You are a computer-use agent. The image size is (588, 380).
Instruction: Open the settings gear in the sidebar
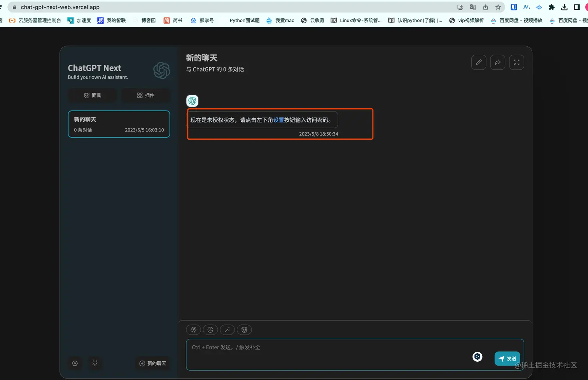pyautogui.click(x=75, y=363)
